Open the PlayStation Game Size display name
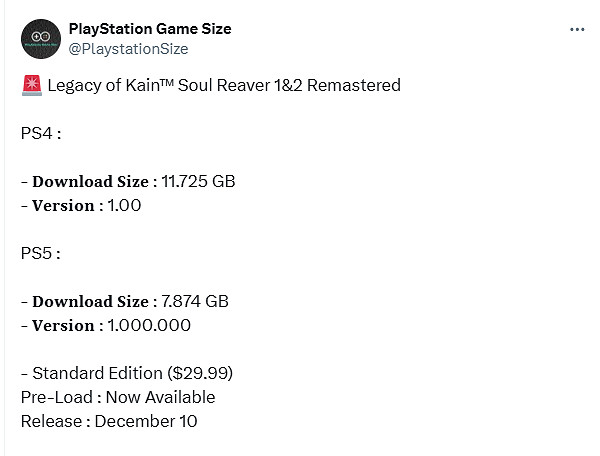Viewport: 600px width, 456px height. click(149, 28)
